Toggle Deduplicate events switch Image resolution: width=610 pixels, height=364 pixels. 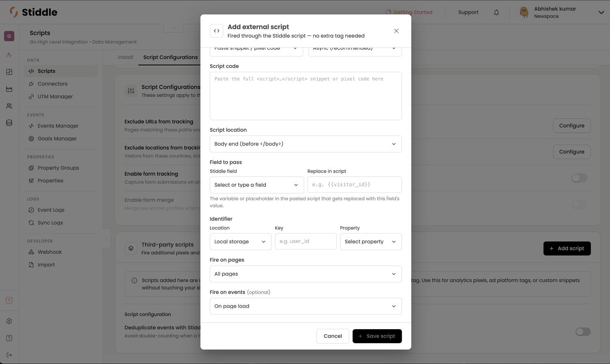point(583,332)
